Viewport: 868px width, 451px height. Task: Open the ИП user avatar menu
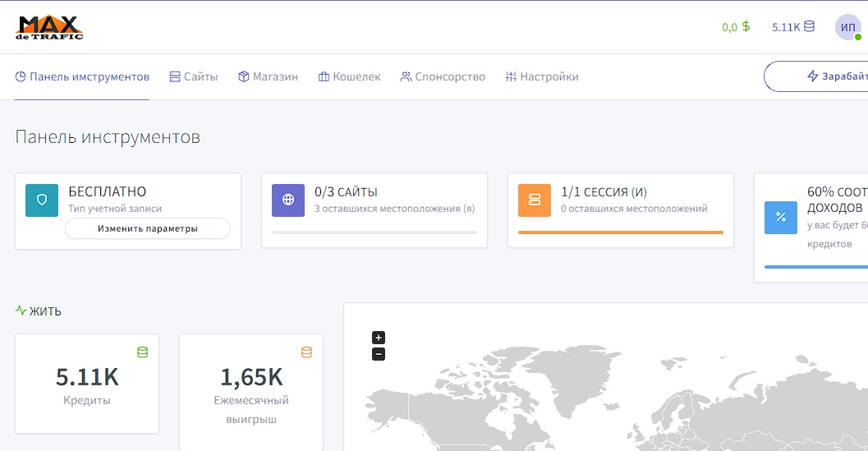[847, 27]
